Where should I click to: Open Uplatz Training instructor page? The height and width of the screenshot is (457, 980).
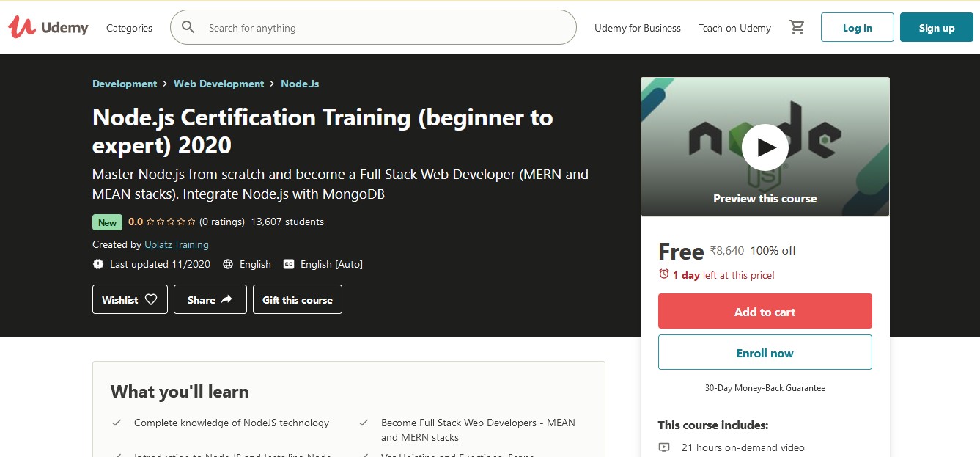coord(177,244)
